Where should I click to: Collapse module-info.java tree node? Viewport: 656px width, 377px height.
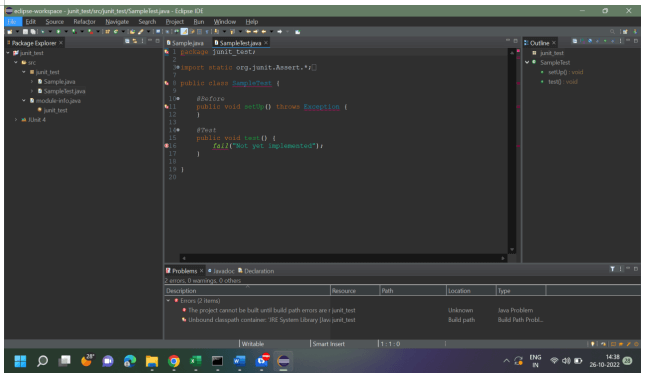click(24, 100)
